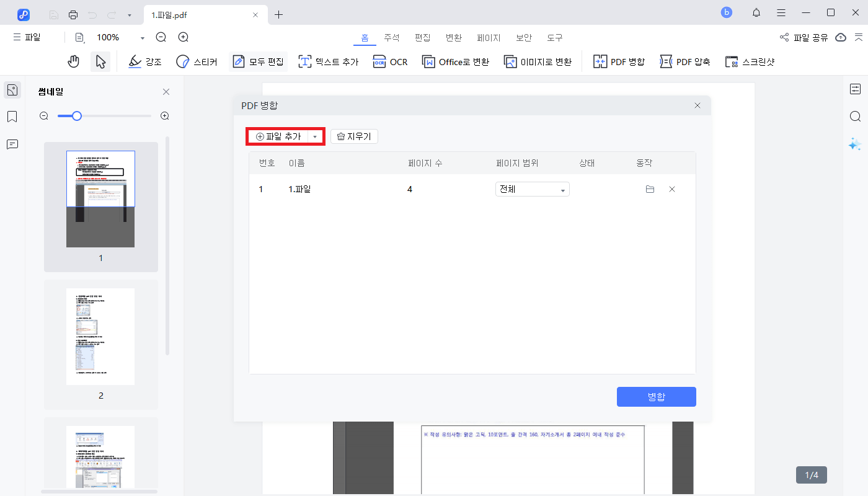Select page 1 thumbnail
The width and height of the screenshot is (868, 496).
tap(100, 206)
